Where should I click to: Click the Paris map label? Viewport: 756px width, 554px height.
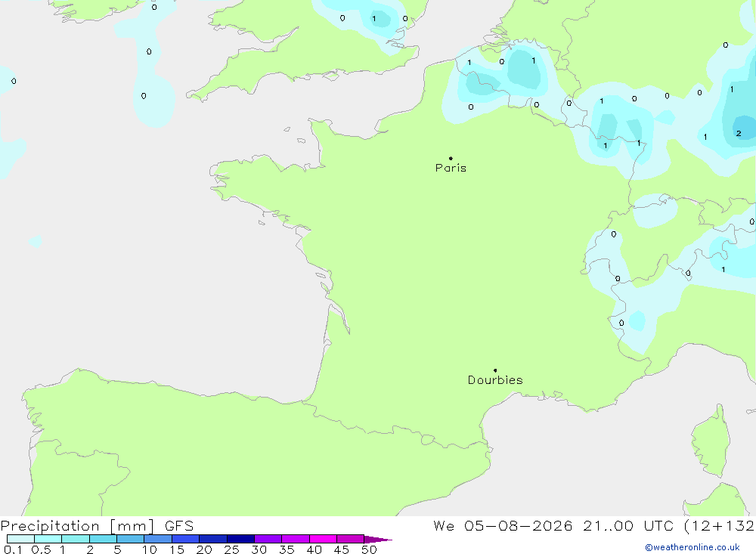click(x=451, y=168)
